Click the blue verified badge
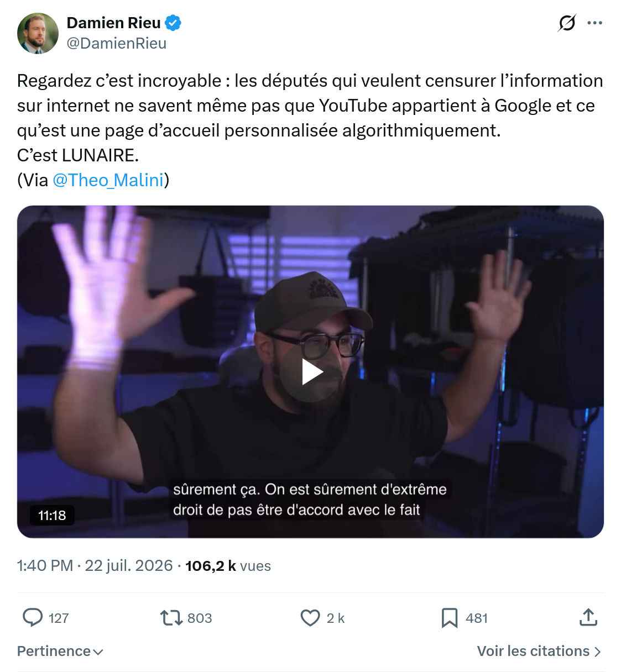Viewport: 621px width, 672px height. [x=174, y=23]
